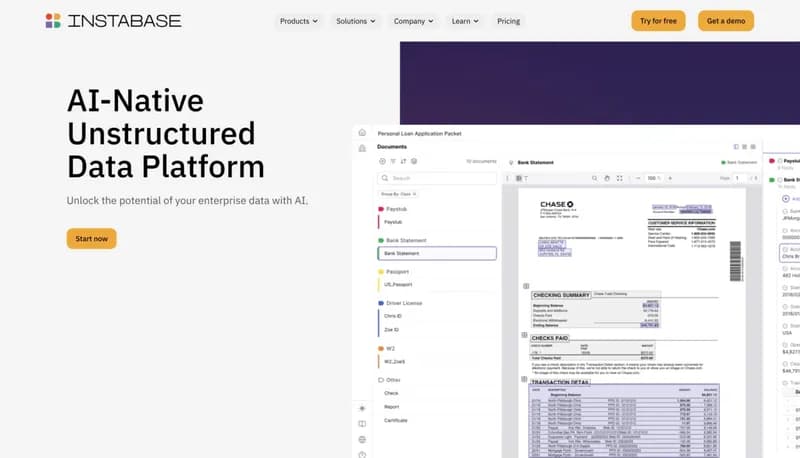Viewport: 800px width, 458px height.
Task: Click the book icon in lower sidebar
Action: pos(362,424)
